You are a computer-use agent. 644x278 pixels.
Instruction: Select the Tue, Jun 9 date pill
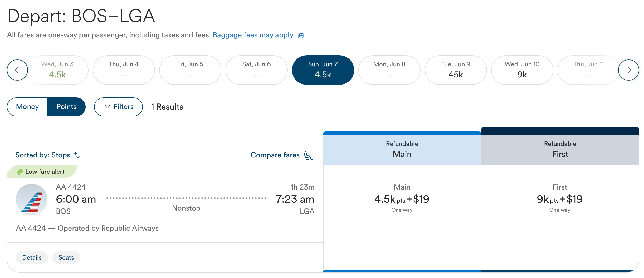click(x=456, y=70)
